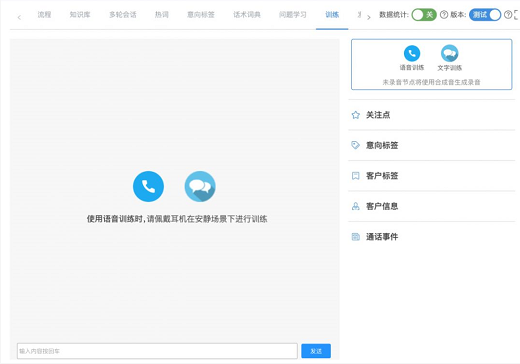Open the 意向标签 tag panel
The height and width of the screenshot is (364, 520).
click(431, 145)
